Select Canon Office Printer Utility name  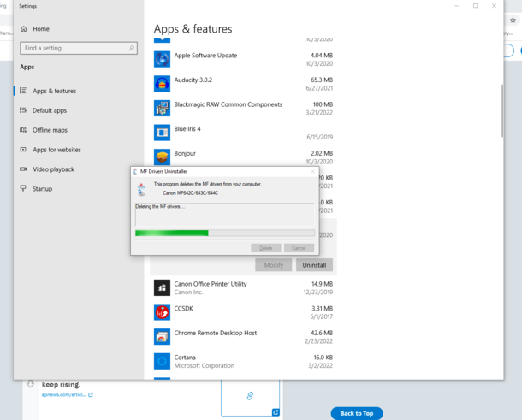click(x=211, y=284)
